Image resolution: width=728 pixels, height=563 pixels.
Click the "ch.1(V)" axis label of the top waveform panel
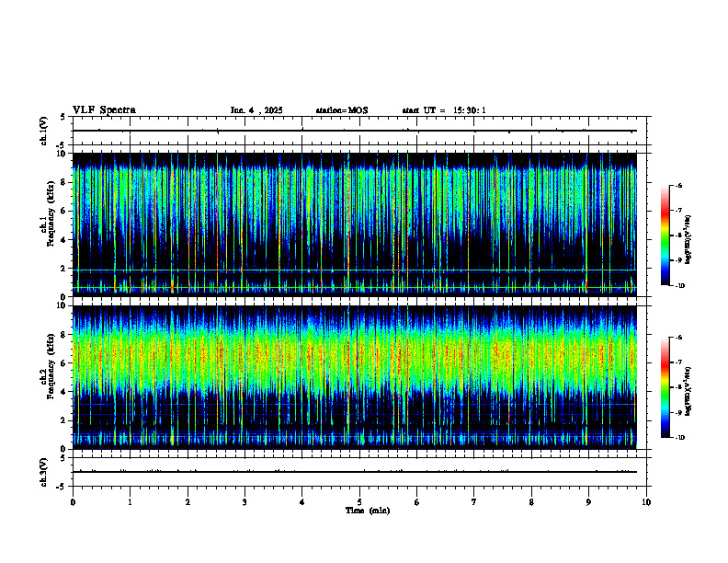point(44,131)
